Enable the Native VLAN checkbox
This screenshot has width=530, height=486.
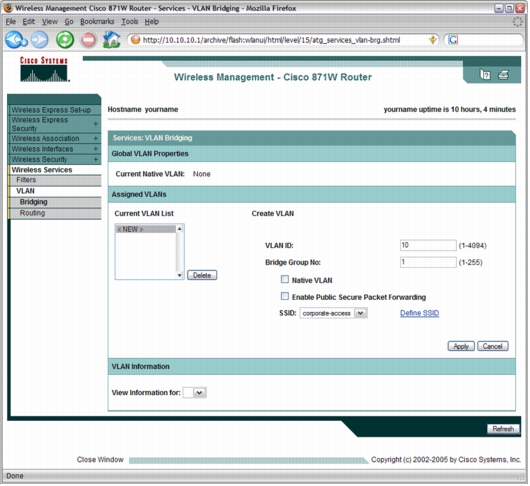(285, 280)
